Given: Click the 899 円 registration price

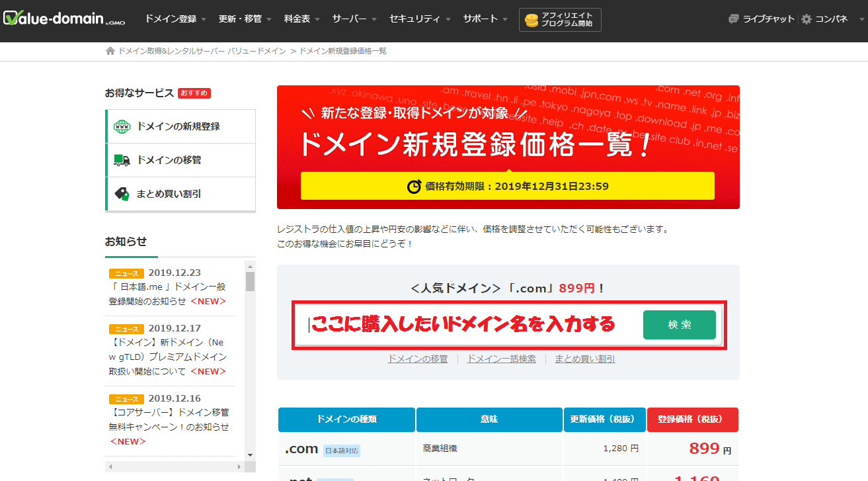Looking at the screenshot, I should pos(710,449).
